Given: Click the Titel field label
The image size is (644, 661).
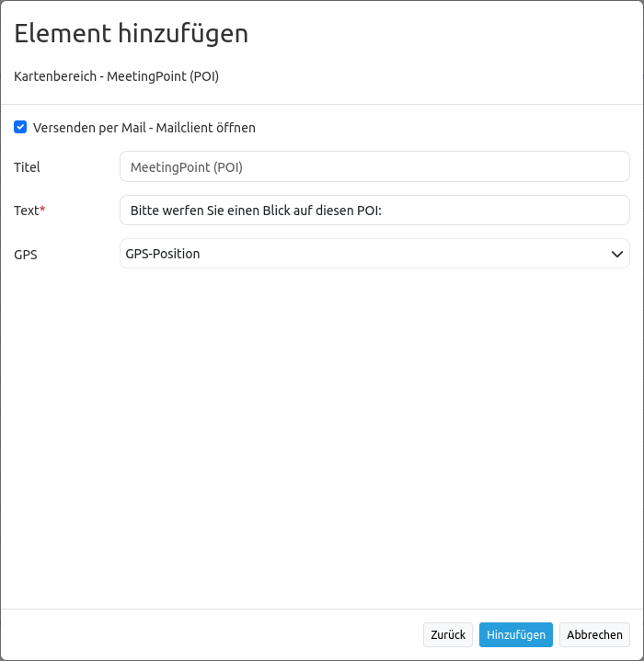Looking at the screenshot, I should (27, 167).
